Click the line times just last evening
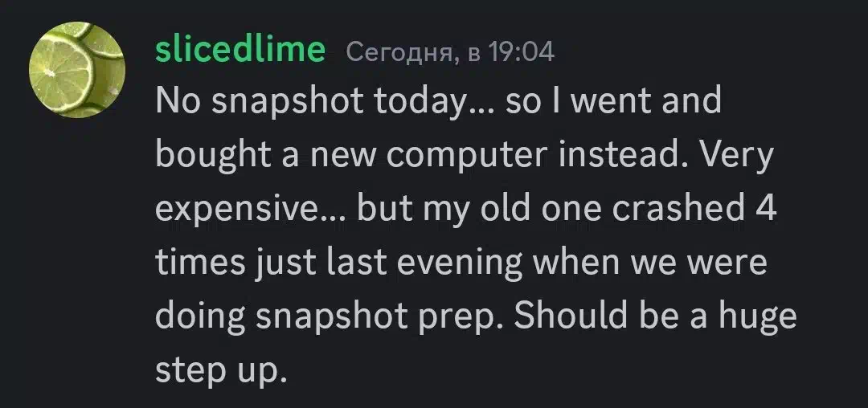This screenshot has height=408, width=868. (461, 262)
